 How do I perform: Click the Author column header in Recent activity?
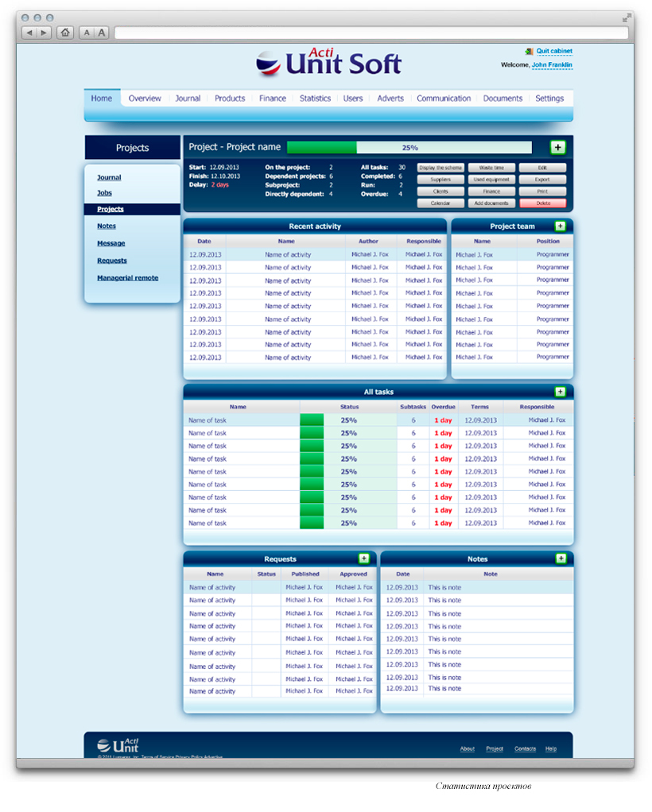(x=368, y=242)
